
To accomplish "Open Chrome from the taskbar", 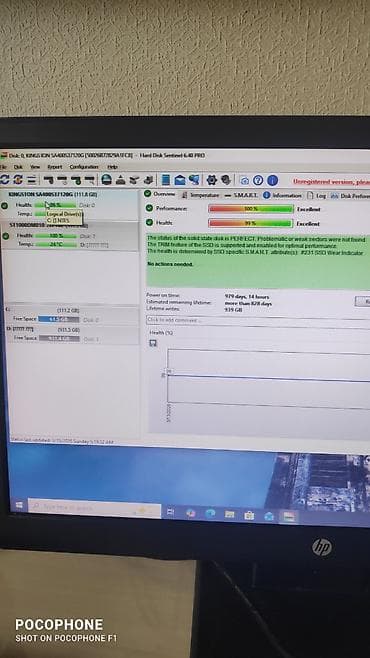I will coord(190,513).
